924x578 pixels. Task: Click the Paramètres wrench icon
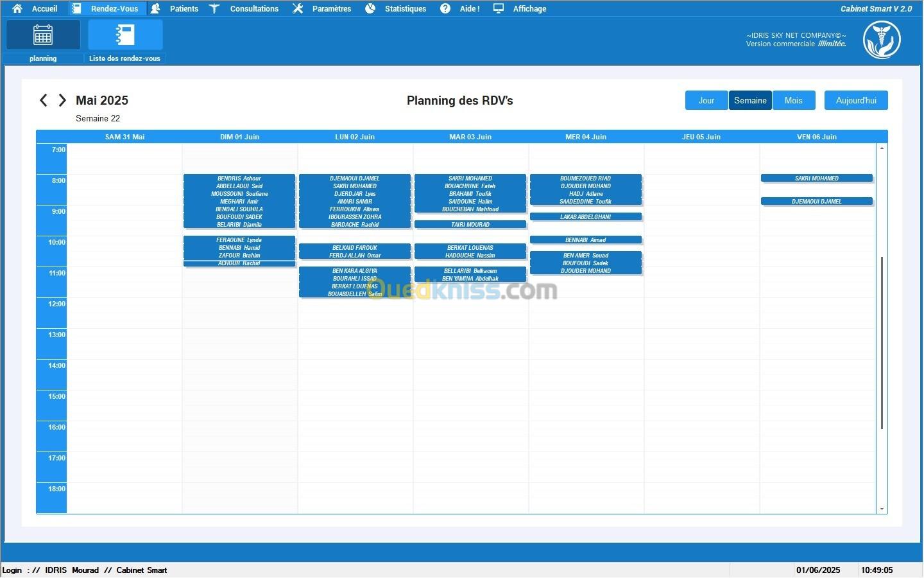[298, 8]
